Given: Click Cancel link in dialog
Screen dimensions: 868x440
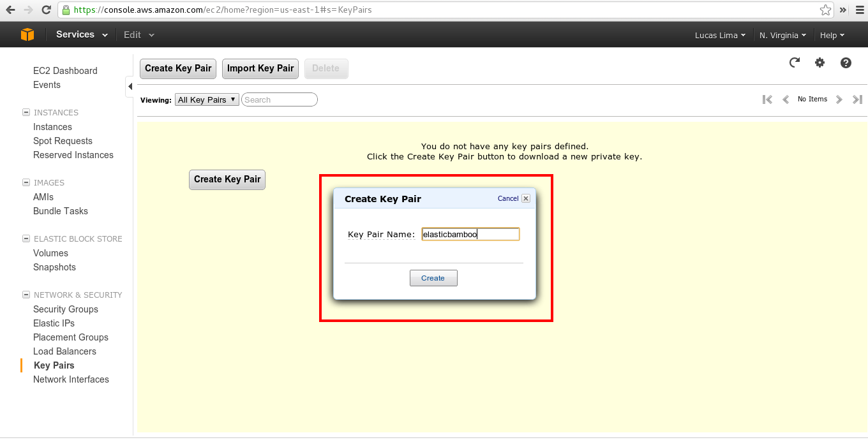Looking at the screenshot, I should [x=508, y=198].
